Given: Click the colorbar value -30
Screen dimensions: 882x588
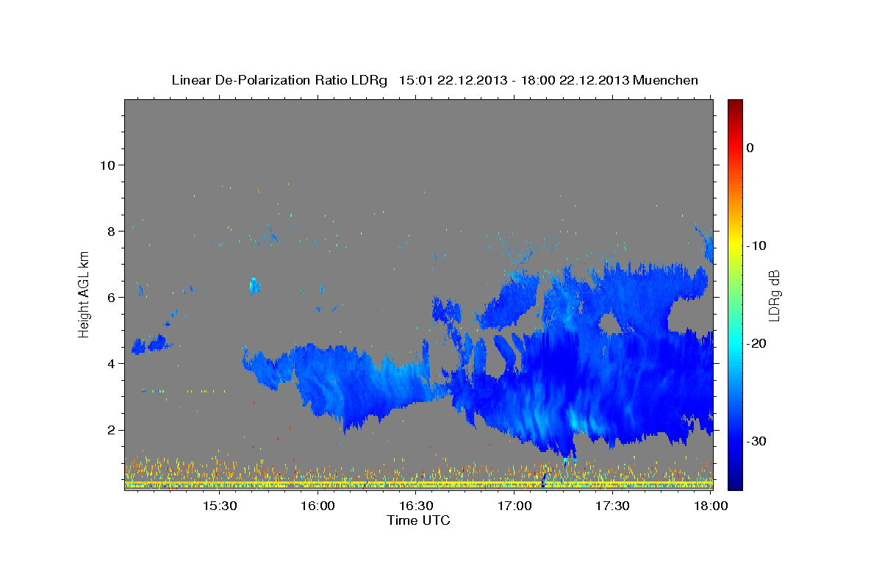Looking at the screenshot, I should 756,441.
